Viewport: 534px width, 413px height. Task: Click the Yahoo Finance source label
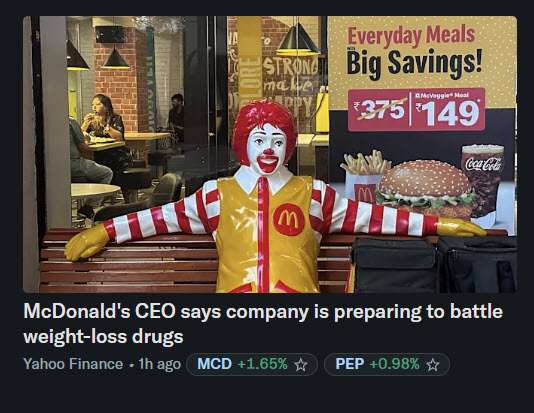[x=73, y=364]
